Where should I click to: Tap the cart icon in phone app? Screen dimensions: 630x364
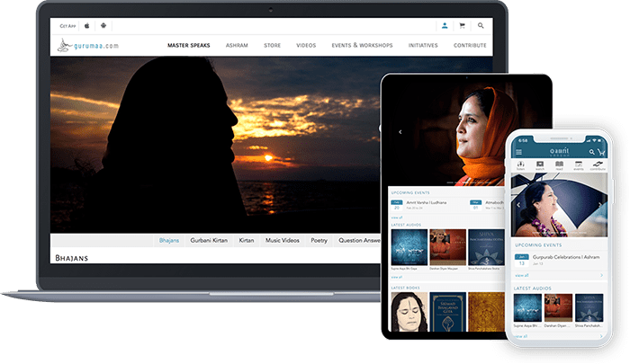pyautogui.click(x=601, y=152)
